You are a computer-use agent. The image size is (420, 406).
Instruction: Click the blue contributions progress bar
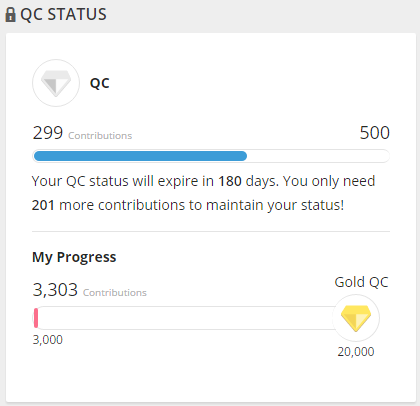(140, 156)
